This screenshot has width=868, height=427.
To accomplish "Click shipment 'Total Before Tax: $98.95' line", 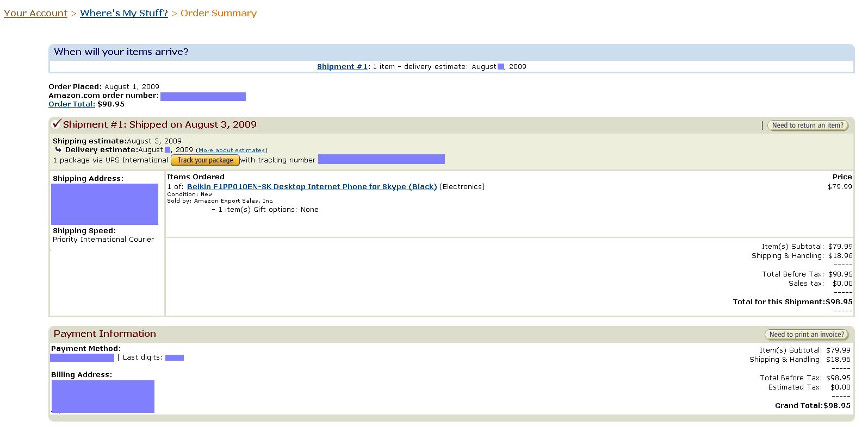I will [x=807, y=274].
